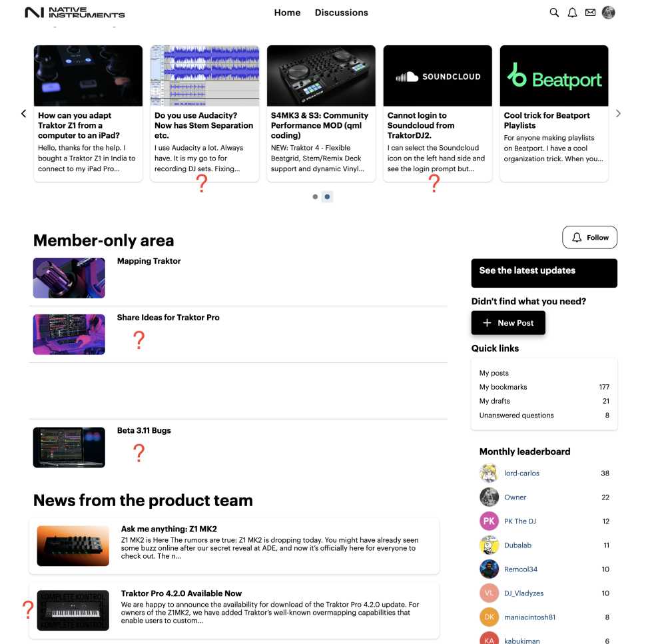Open the messages envelope icon
Screen dimensions: 666x644
click(x=590, y=13)
